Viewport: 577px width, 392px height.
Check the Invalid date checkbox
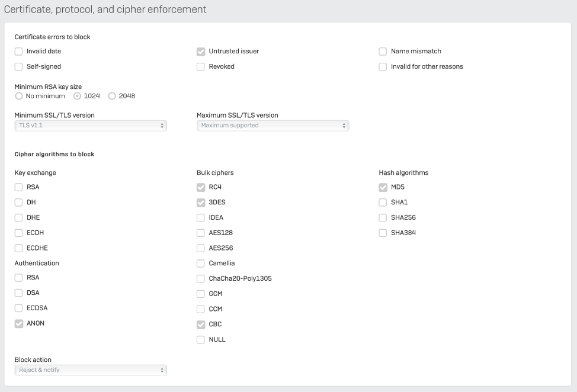(19, 52)
